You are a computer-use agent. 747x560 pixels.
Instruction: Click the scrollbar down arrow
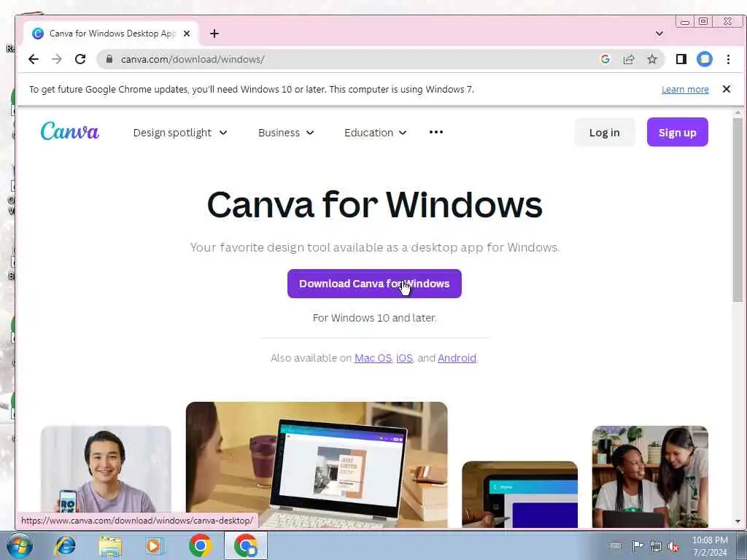point(738,521)
